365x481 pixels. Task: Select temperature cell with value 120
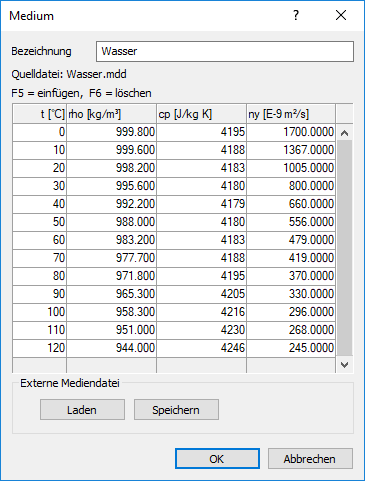tap(40, 348)
